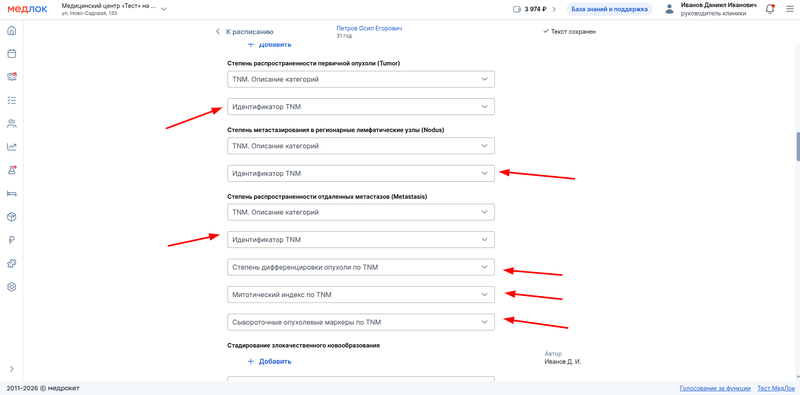
Task: Open the hamburger menu in the top right
Action: click(789, 9)
